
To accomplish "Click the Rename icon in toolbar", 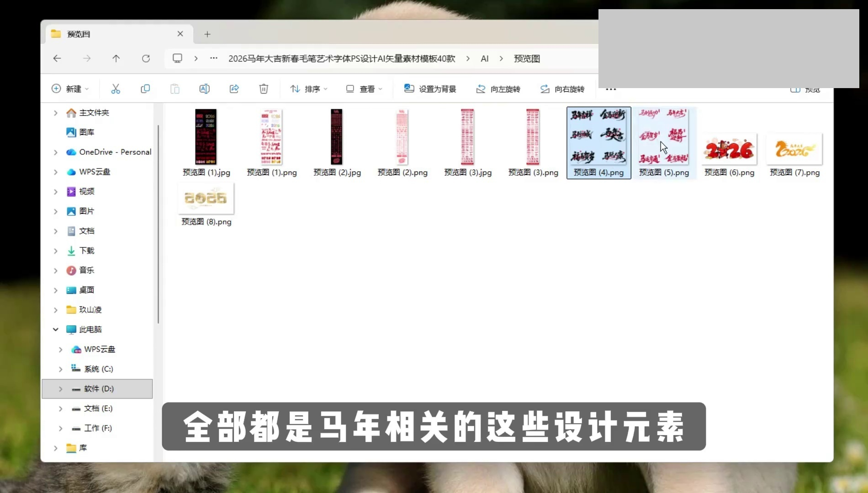I will coord(204,89).
